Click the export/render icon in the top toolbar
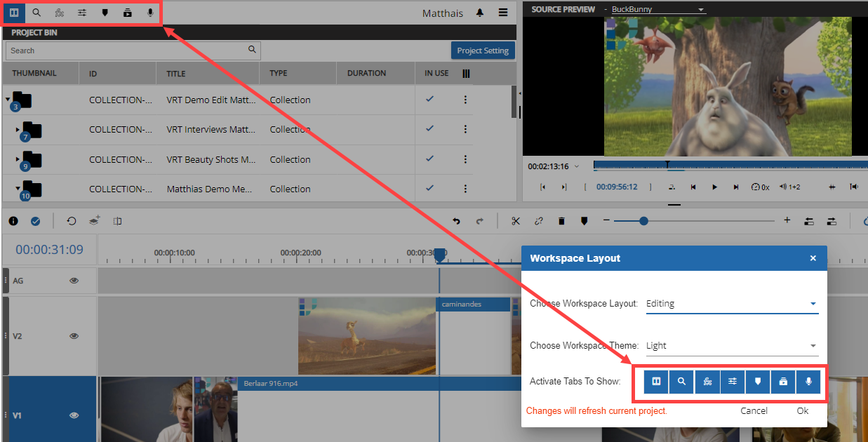Image resolution: width=868 pixels, height=442 pixels. tap(127, 13)
